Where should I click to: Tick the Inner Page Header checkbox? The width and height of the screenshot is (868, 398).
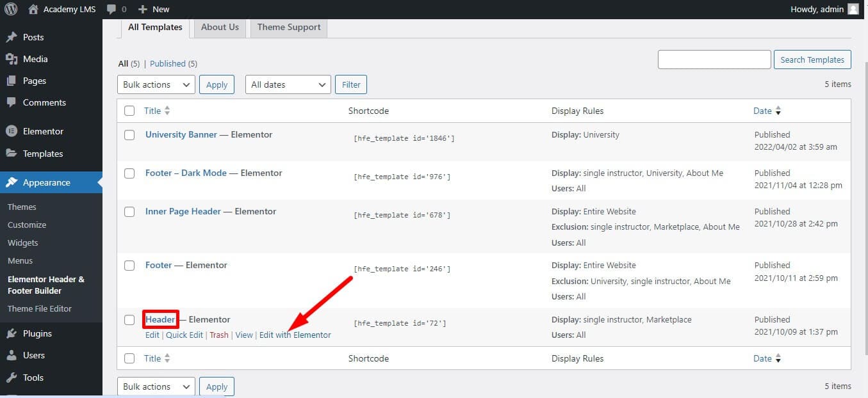pos(129,212)
